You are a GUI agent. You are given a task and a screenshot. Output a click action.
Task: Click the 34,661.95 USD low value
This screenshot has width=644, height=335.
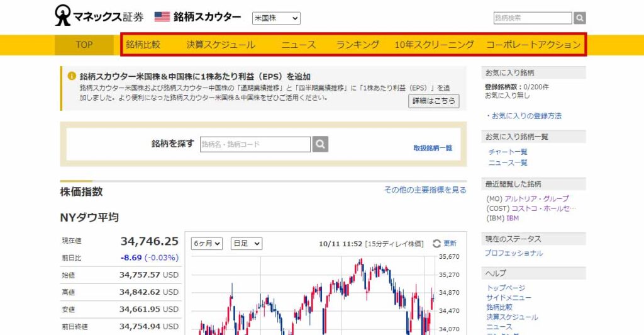149,310
